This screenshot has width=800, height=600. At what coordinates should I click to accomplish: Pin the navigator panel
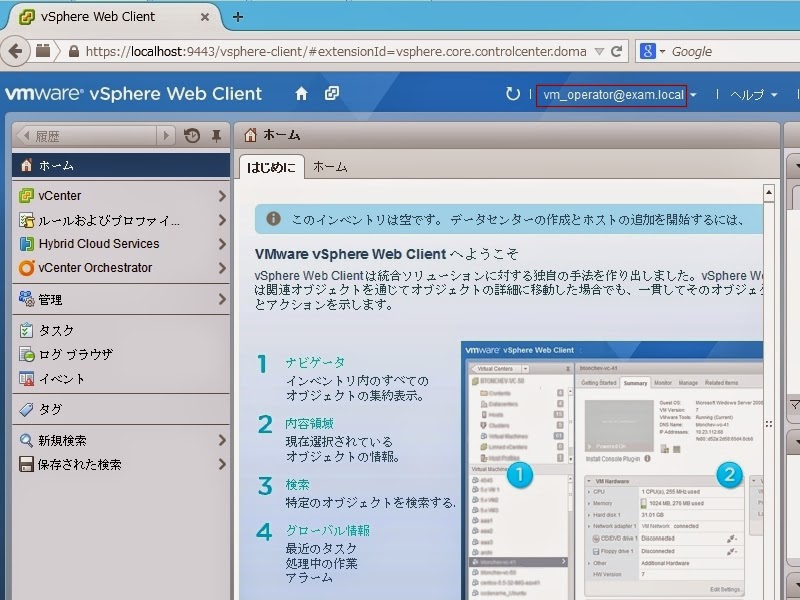pos(216,136)
